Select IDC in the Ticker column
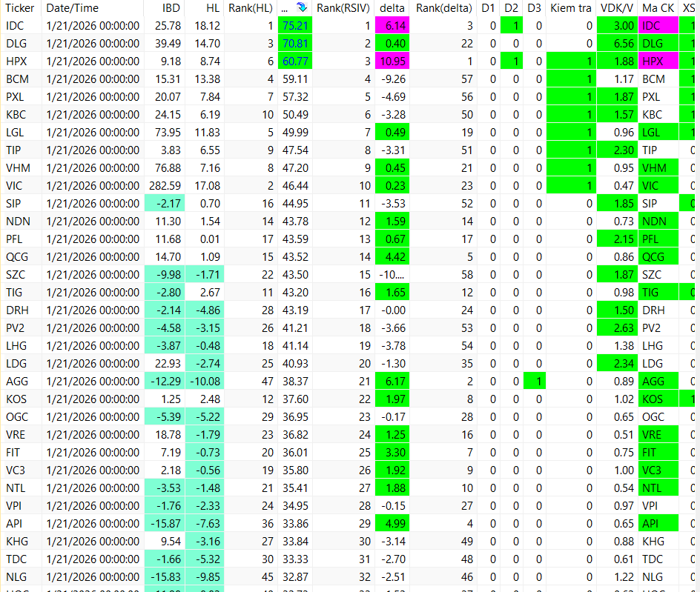700x592 pixels. tap(15, 26)
